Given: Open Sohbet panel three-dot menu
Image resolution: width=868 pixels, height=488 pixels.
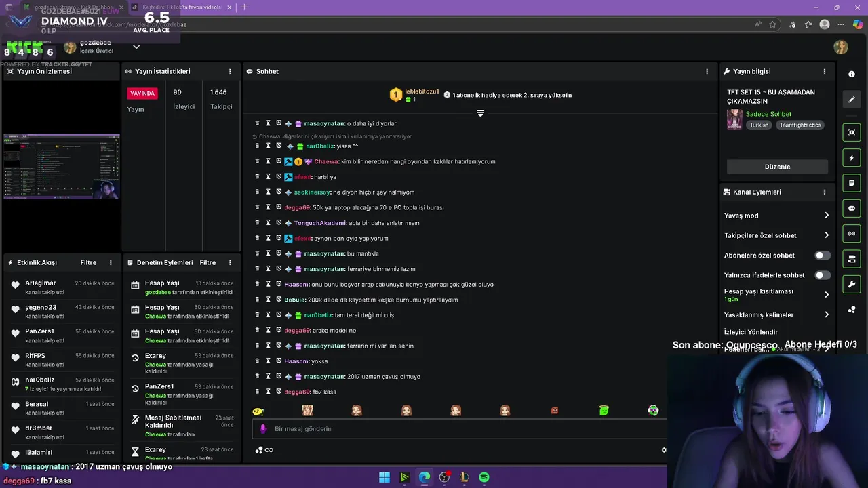Looking at the screenshot, I should pos(707,71).
